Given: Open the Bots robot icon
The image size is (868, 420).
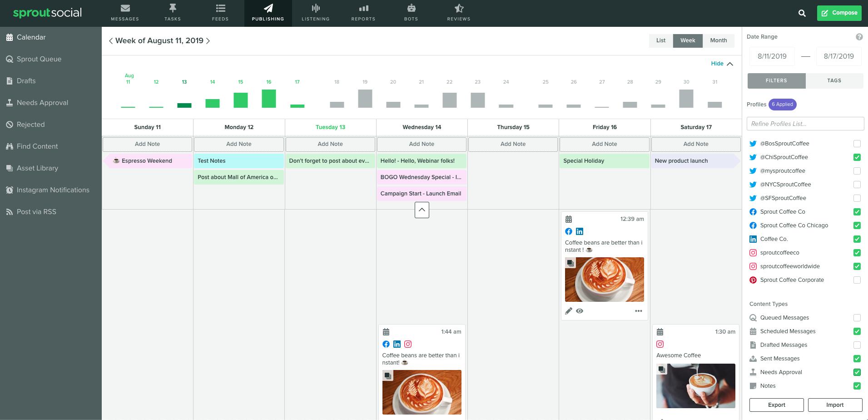Looking at the screenshot, I should click(x=411, y=8).
